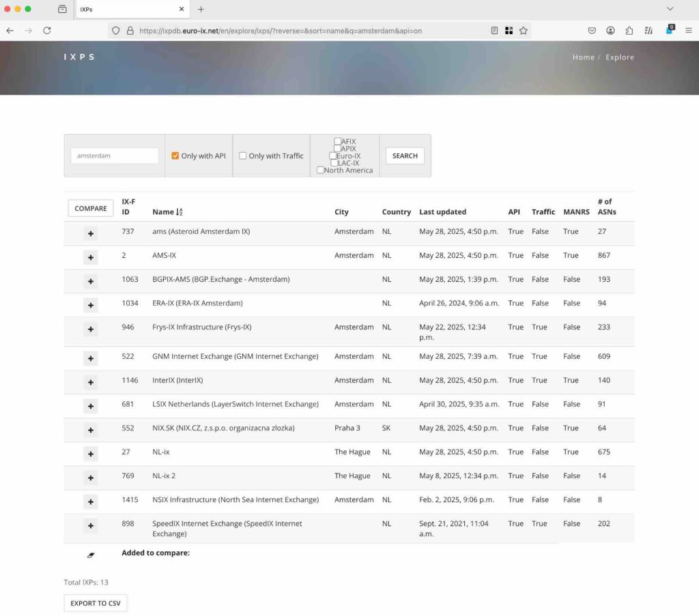699x616 pixels.
Task: Open the Explore breadcrumb link
Action: [x=620, y=57]
